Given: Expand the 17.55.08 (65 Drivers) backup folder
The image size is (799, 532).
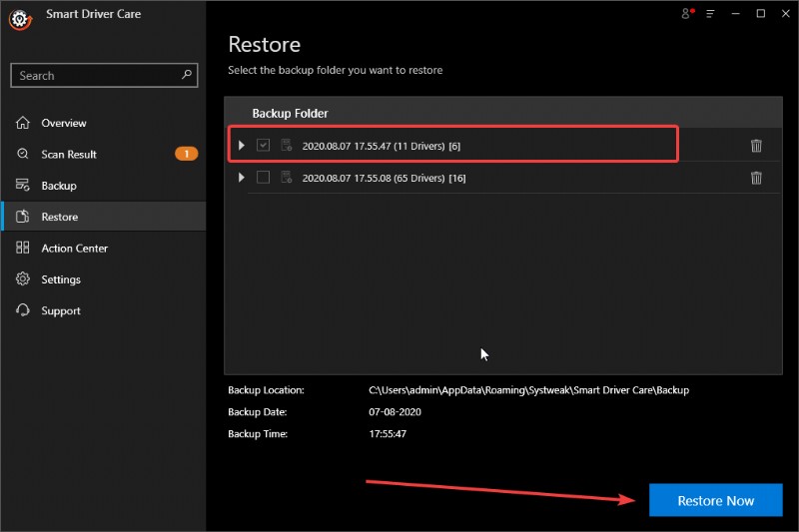Looking at the screenshot, I should [x=242, y=177].
